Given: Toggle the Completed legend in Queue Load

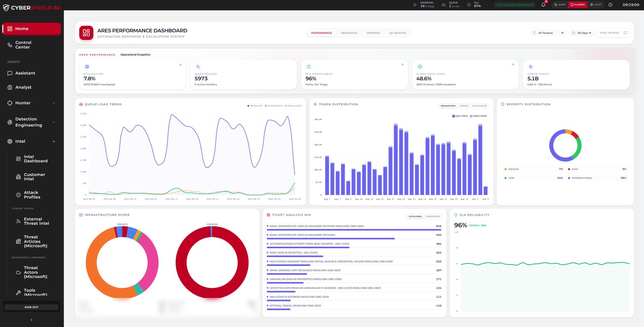Looking at the screenshot, I should 274,106.
